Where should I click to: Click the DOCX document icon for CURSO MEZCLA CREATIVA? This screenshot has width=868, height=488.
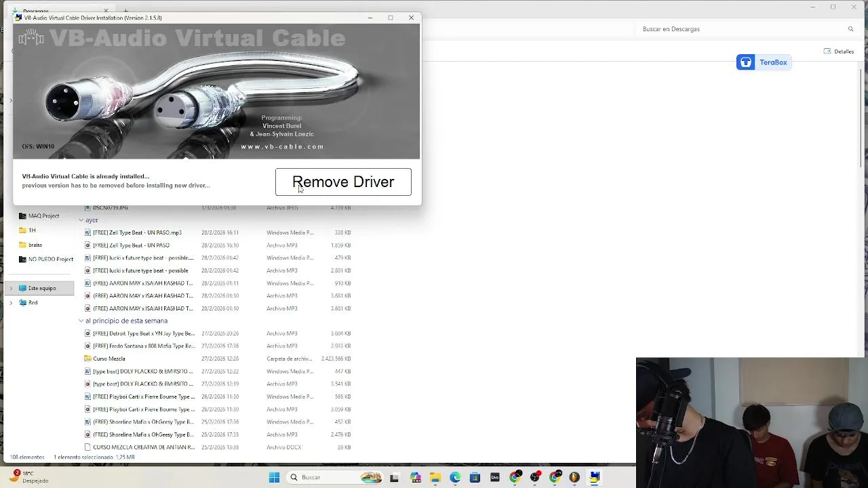click(x=87, y=447)
